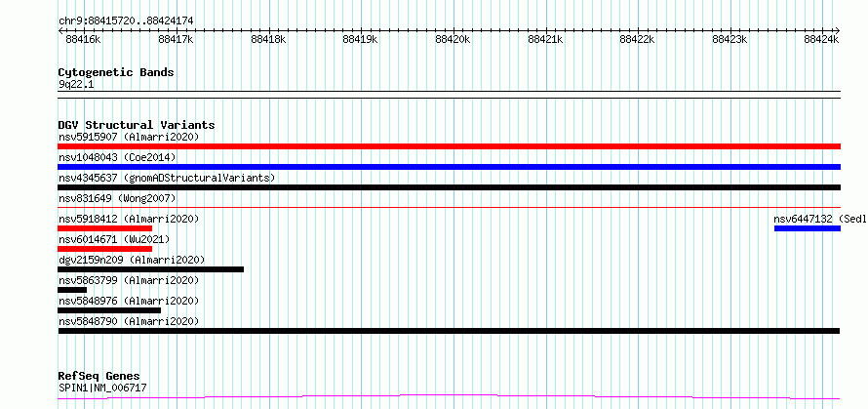The height and width of the screenshot is (409, 868).
Task: Select the red nsv6014671 variant bar
Action: [104, 249]
